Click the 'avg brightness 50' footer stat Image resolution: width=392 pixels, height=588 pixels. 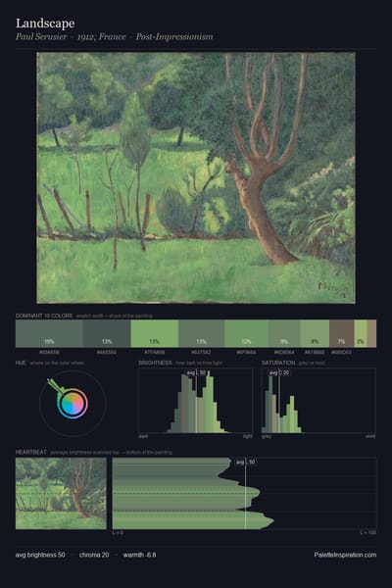(40, 555)
